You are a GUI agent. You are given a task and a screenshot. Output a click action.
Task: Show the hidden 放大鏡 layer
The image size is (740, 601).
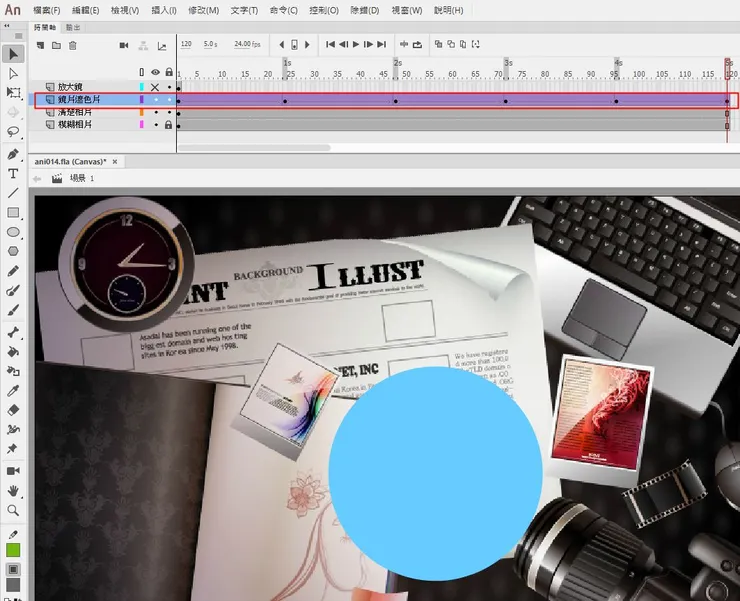[155, 87]
